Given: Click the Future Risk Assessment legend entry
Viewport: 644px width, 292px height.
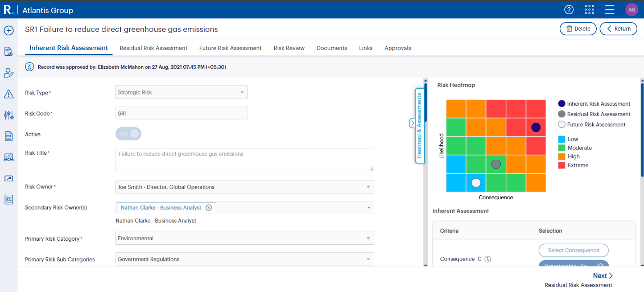Looking at the screenshot, I should pyautogui.click(x=592, y=125).
